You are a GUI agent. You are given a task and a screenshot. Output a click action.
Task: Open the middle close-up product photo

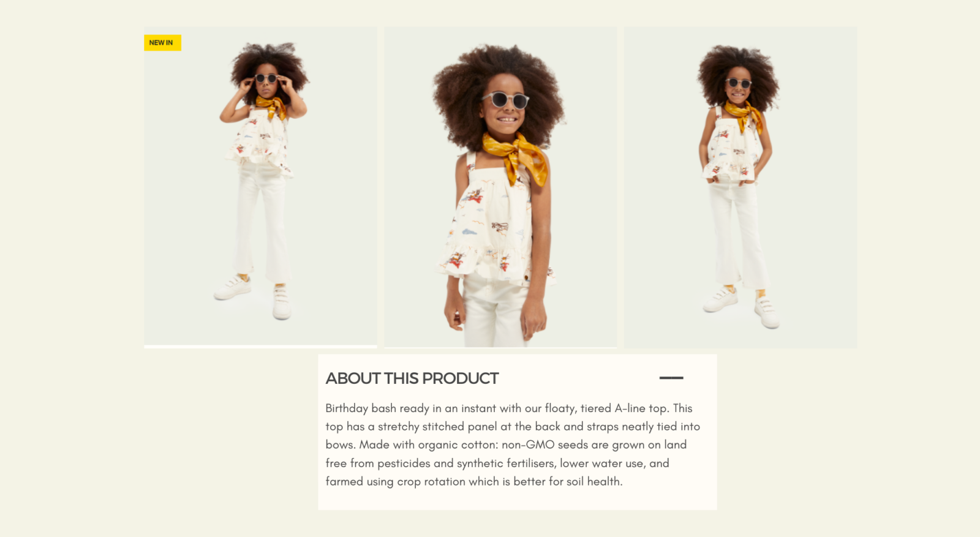[x=500, y=187]
